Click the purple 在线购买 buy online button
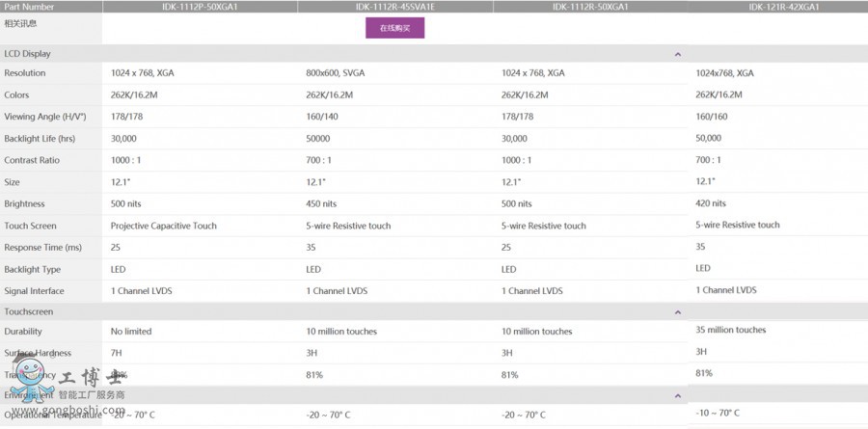The width and height of the screenshot is (868, 429). coord(394,28)
